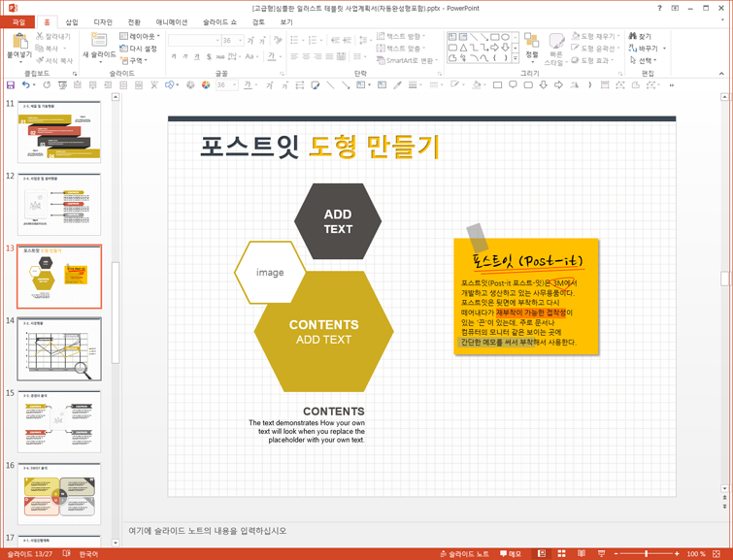This screenshot has height=560, width=733.
Task: Click Quick Styles (빠른 스타일) button
Action: pyautogui.click(x=556, y=49)
